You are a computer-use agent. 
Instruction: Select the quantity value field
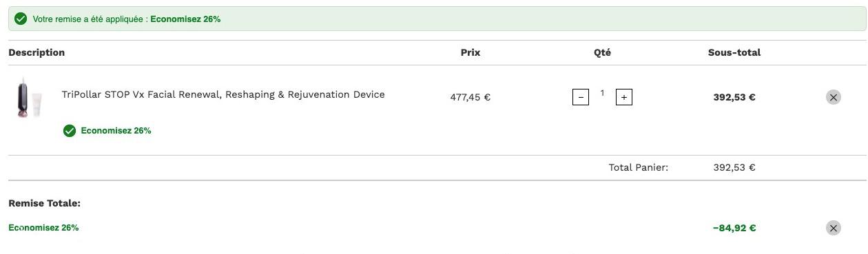tap(602, 93)
